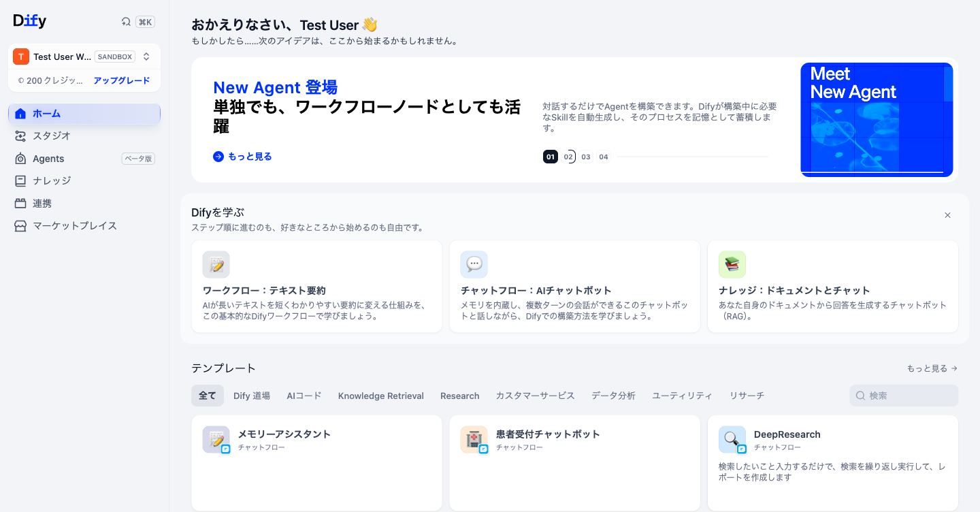Click もっと見る on New Agent banner
Viewport: 980px width, 512px height.
pos(243,157)
